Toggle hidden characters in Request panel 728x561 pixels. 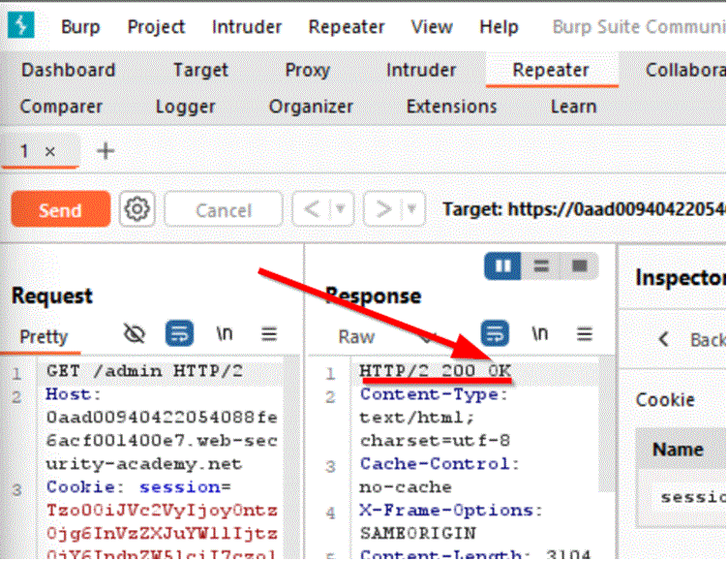point(135,334)
